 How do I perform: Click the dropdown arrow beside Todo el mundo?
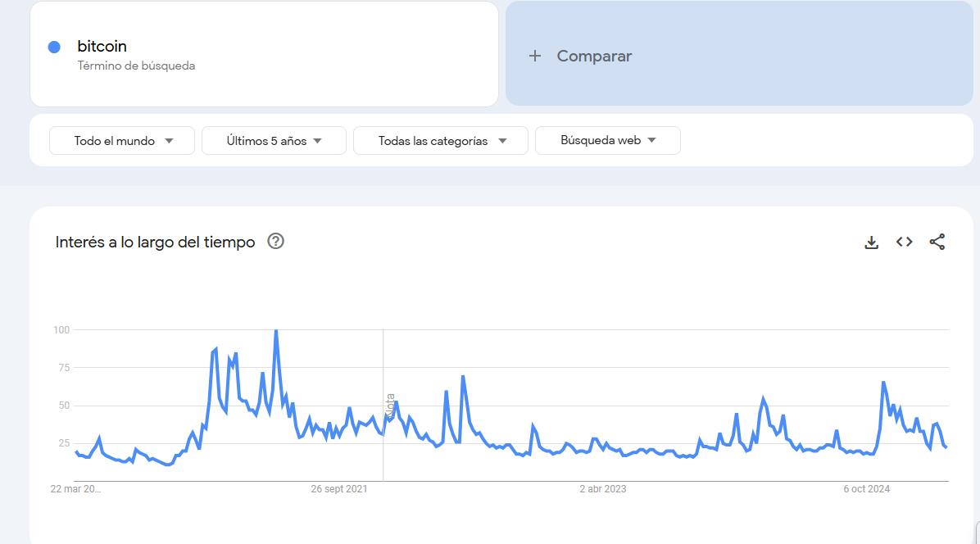click(x=169, y=141)
